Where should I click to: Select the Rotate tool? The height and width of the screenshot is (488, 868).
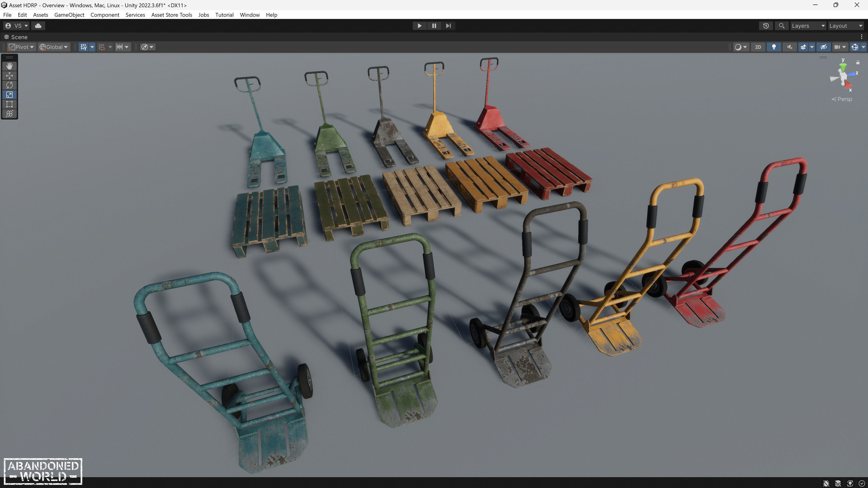(x=9, y=85)
